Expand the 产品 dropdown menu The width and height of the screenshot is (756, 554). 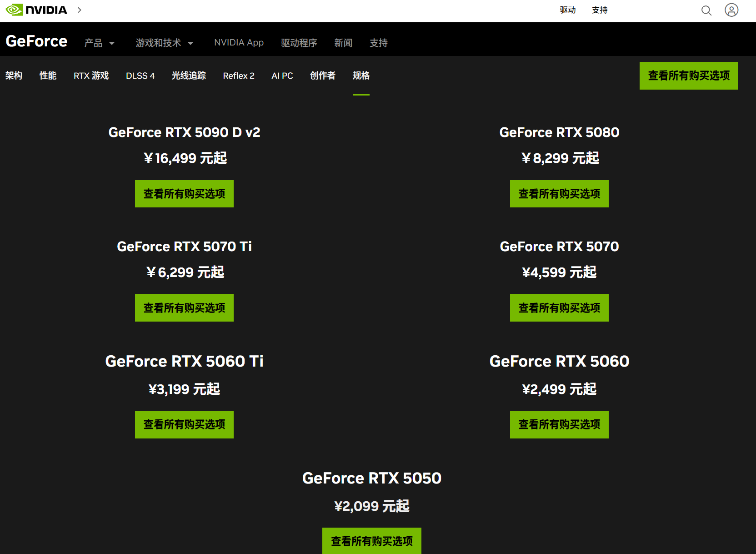(99, 43)
